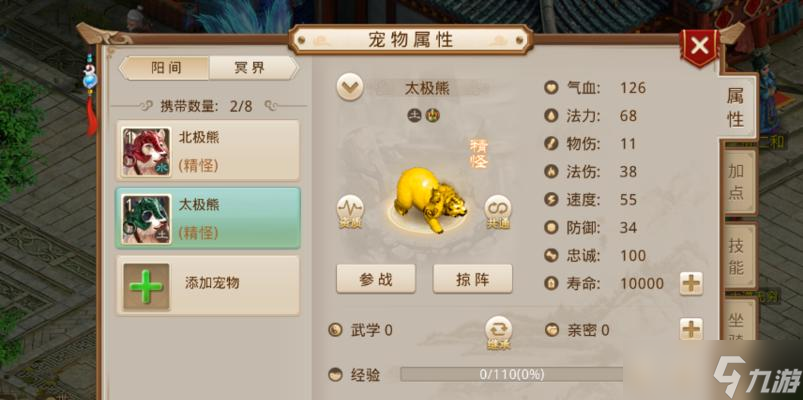Select the 北极熊 pet portrait
The width and height of the screenshot is (803, 400).
(x=146, y=152)
